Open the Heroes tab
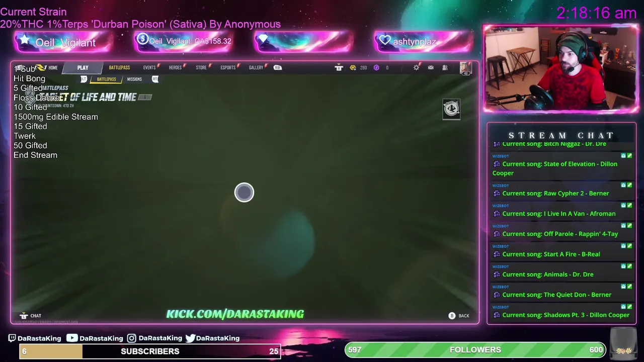644x362 pixels. click(x=175, y=67)
